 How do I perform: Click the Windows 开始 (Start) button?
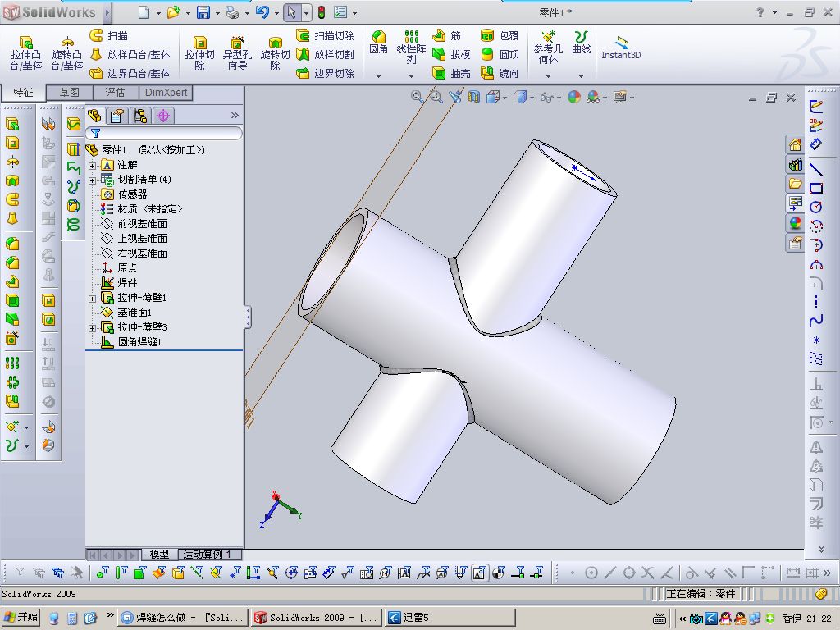(21, 617)
